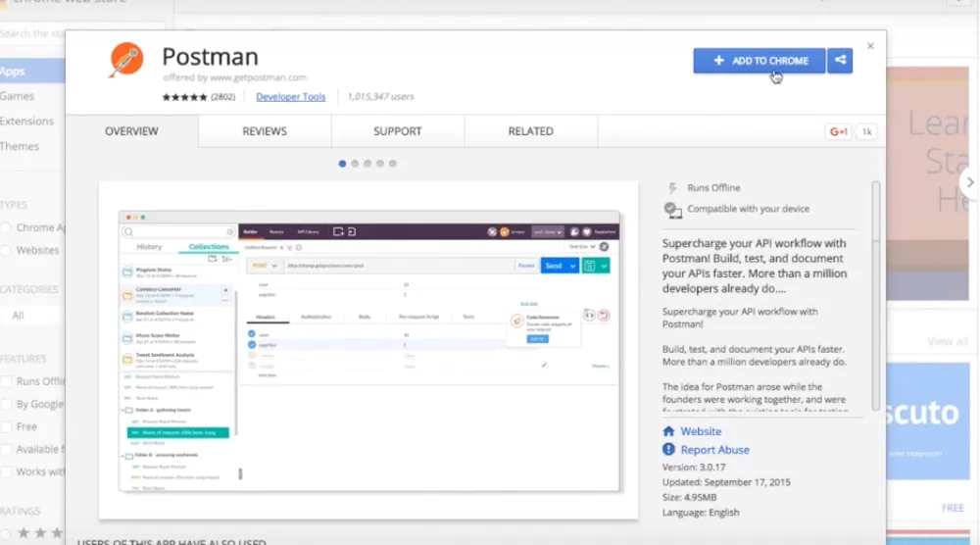Image resolution: width=980 pixels, height=545 pixels.
Task: Click the star rating under Postman
Action: [184, 97]
